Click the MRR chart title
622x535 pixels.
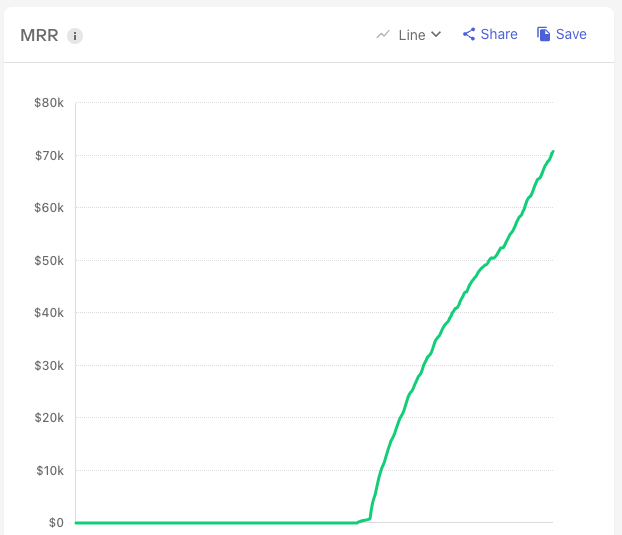tap(39, 35)
